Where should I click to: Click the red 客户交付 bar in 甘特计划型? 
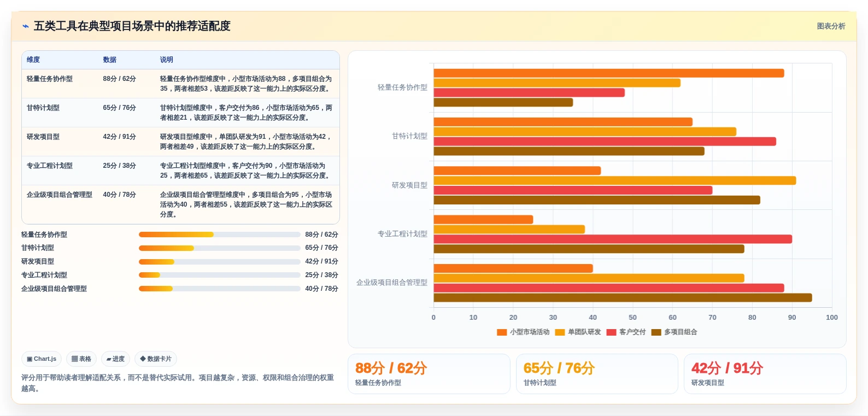(605, 142)
